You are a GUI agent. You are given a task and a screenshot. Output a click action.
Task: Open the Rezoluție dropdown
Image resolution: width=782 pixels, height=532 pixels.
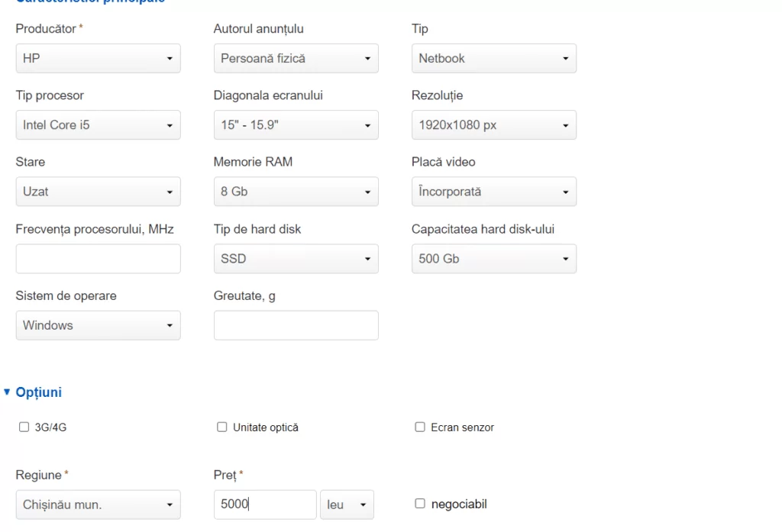[x=494, y=124]
